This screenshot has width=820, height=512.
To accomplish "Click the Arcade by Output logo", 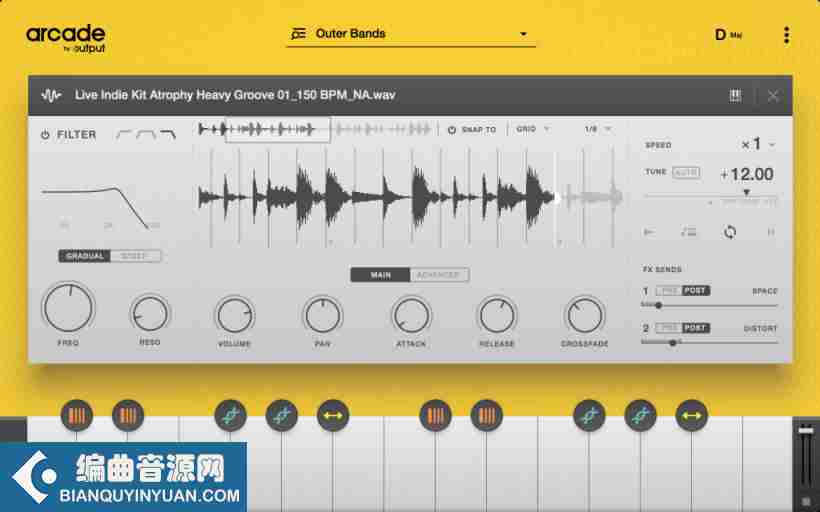I will pyautogui.click(x=66, y=39).
